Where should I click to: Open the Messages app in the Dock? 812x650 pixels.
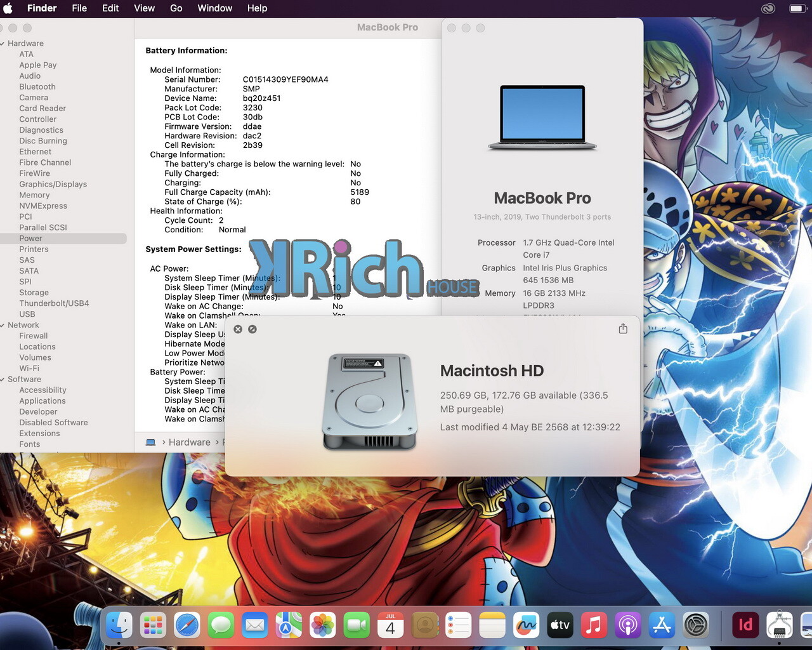[x=221, y=626]
